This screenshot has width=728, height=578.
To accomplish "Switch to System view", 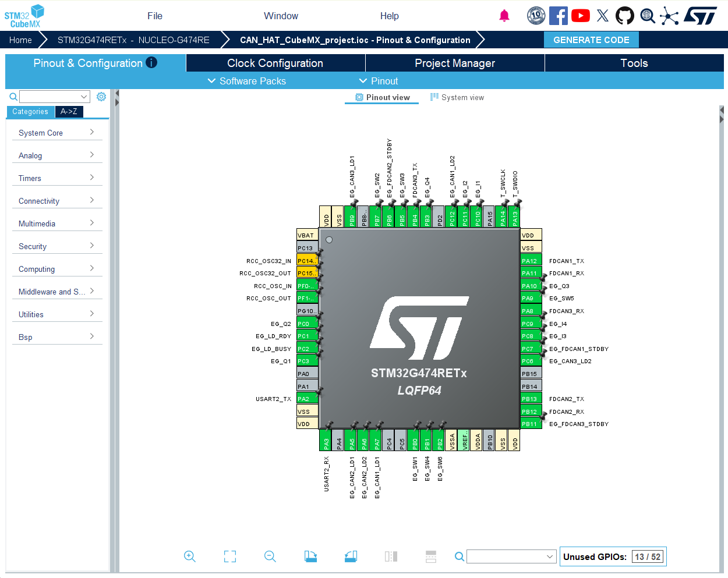I will click(457, 97).
